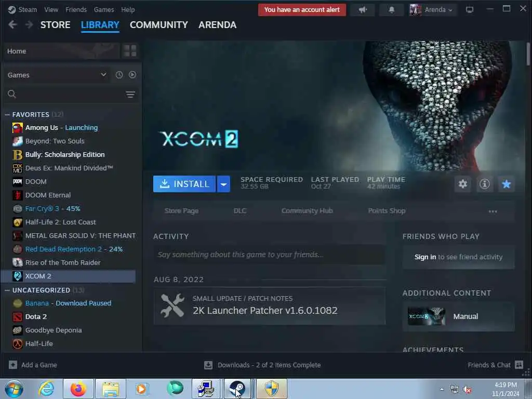Open XCOM 2 Store Page link
The width and height of the screenshot is (532, 399).
(x=181, y=211)
